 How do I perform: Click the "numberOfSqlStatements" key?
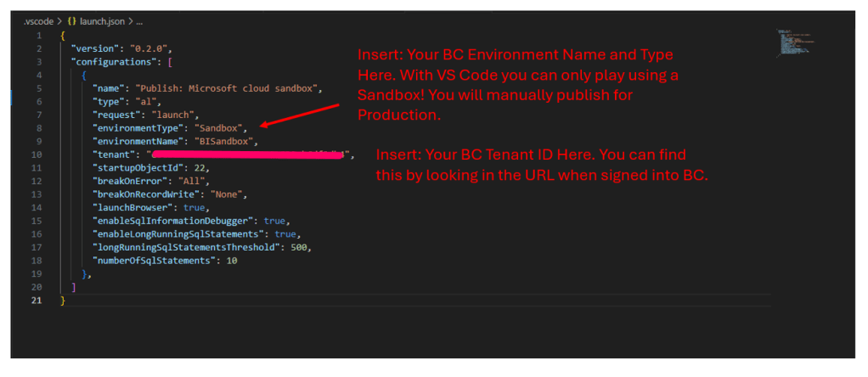tap(155, 262)
